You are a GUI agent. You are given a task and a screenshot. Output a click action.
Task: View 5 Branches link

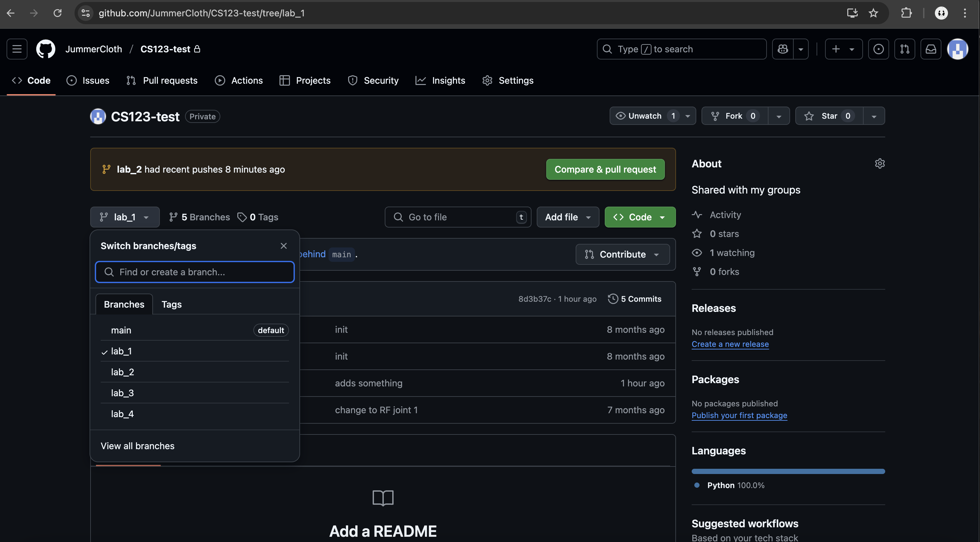click(199, 217)
